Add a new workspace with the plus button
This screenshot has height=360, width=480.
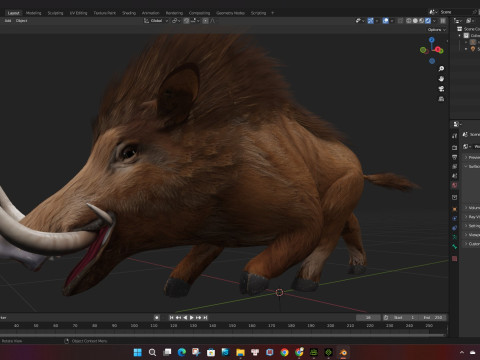click(272, 13)
